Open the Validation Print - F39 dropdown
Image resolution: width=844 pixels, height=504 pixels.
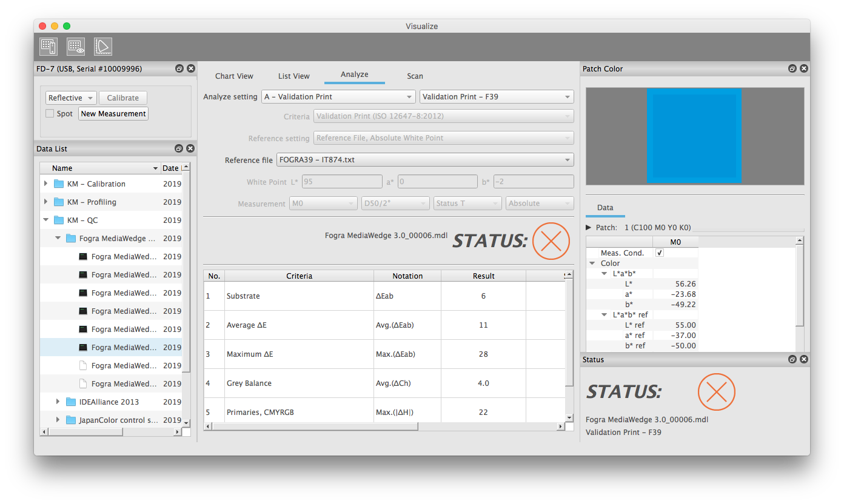click(496, 97)
